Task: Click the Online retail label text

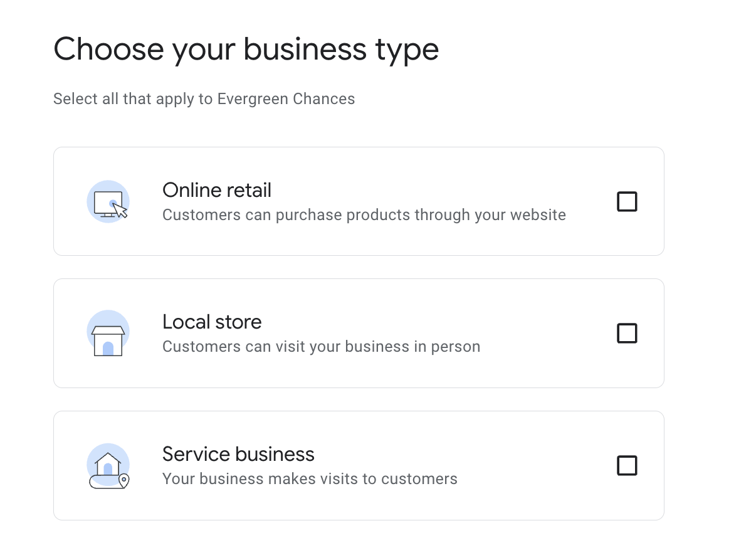Action: (x=216, y=190)
